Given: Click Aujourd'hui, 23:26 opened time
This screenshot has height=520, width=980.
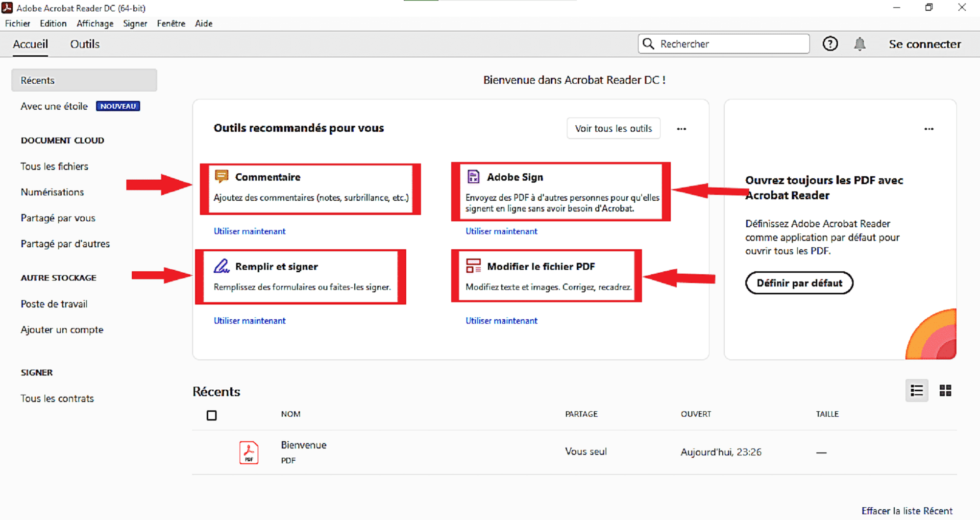Looking at the screenshot, I should click(721, 452).
